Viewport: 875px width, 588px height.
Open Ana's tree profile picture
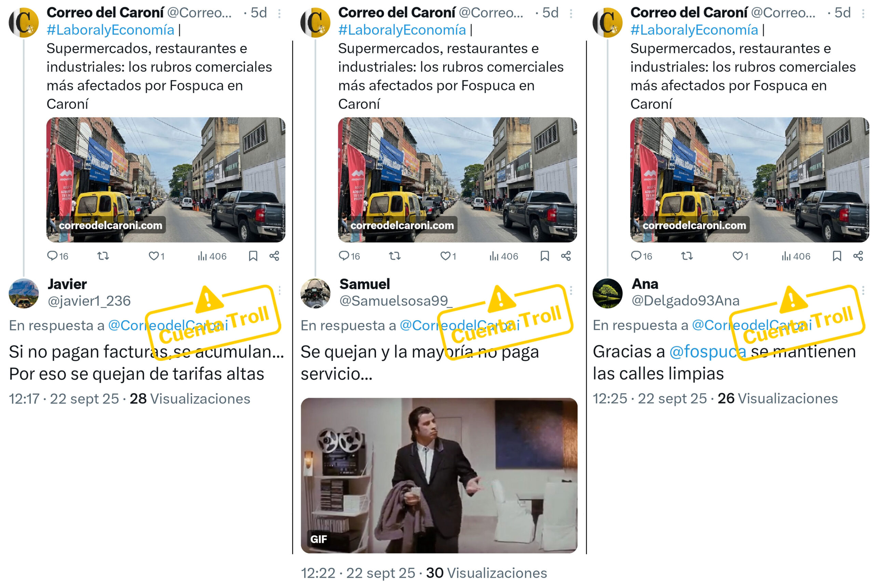coord(607,293)
